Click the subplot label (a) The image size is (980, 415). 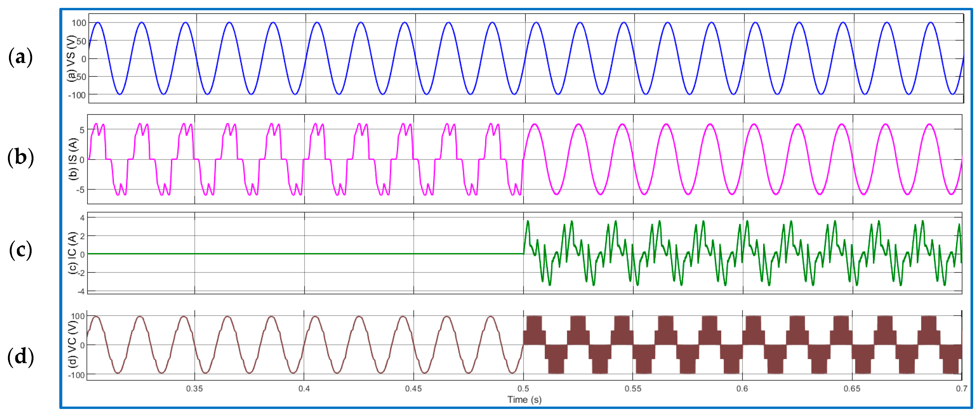point(21,58)
